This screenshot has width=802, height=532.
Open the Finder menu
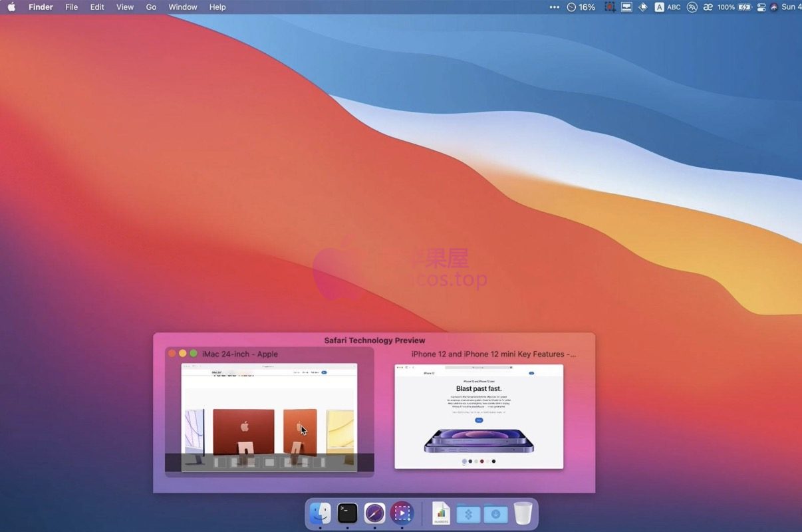(x=41, y=7)
